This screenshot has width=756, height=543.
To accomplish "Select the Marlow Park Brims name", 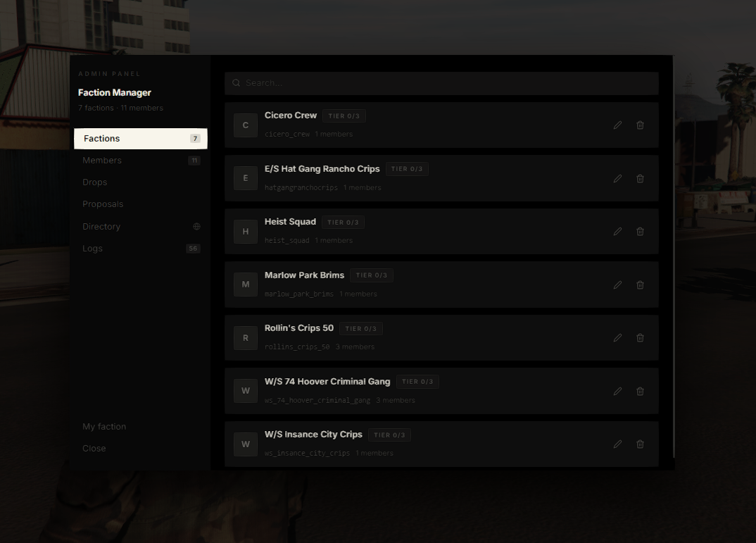I will [x=304, y=275].
